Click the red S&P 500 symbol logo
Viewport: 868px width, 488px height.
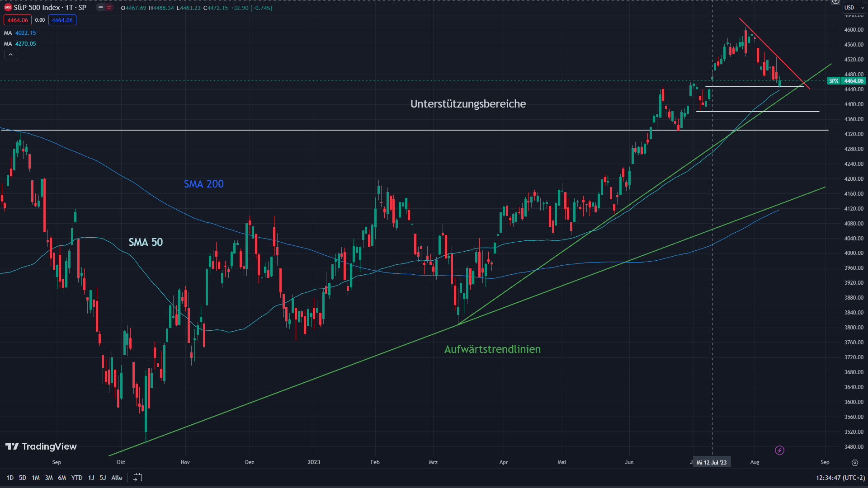tap(8, 8)
